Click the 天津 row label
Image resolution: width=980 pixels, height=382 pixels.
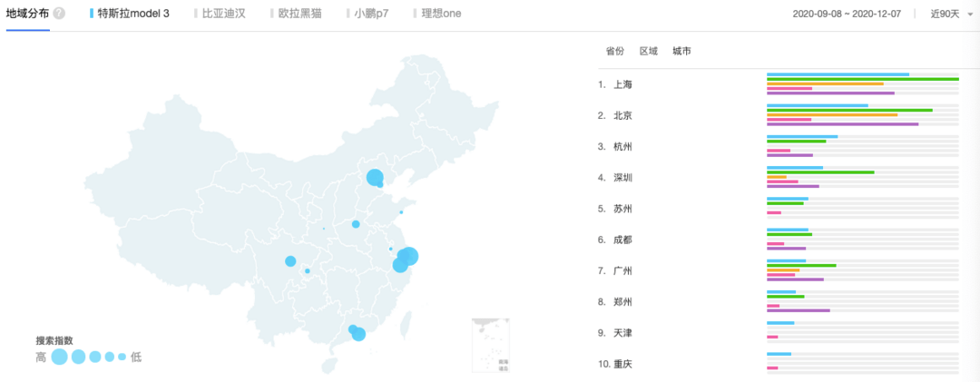[x=623, y=333]
